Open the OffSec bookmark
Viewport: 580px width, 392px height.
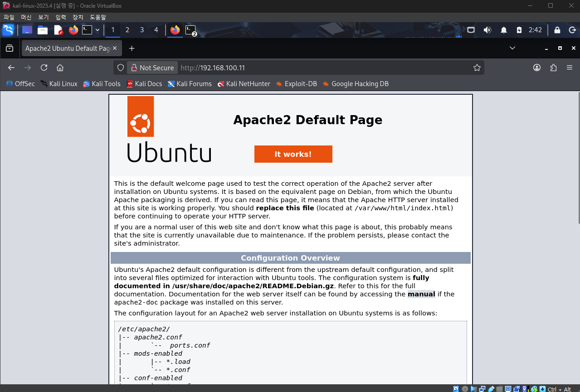[20, 84]
